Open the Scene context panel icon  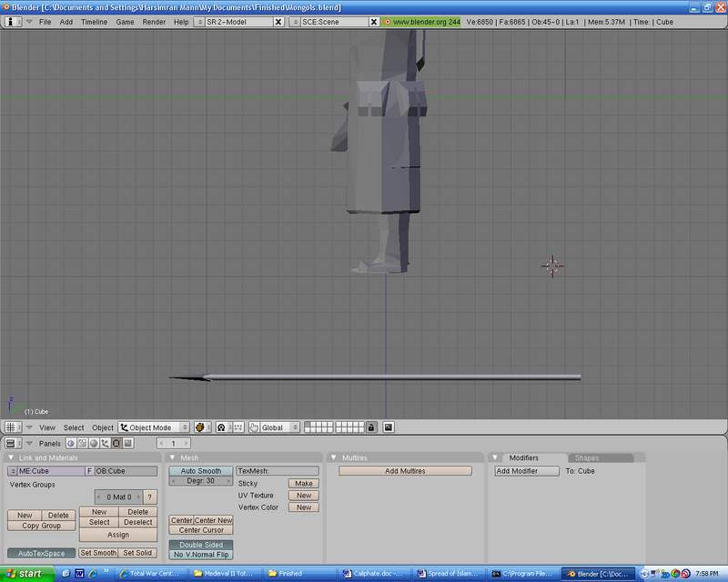pyautogui.click(x=127, y=443)
